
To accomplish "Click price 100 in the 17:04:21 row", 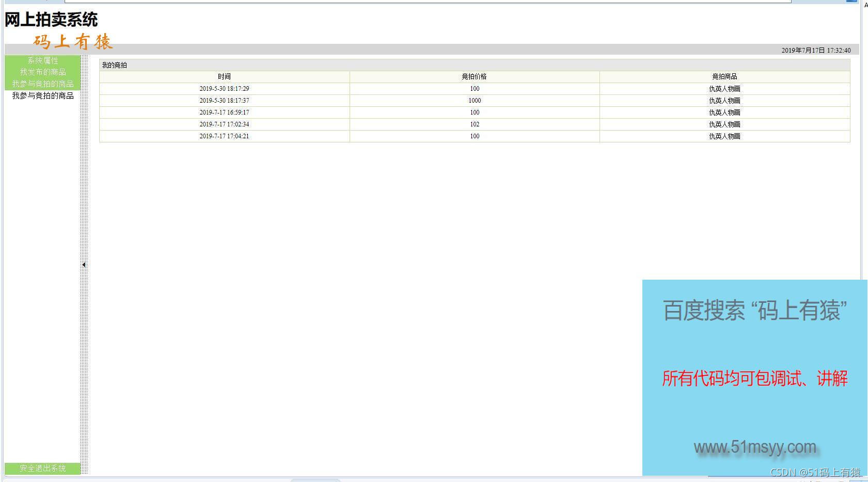I will coord(475,136).
